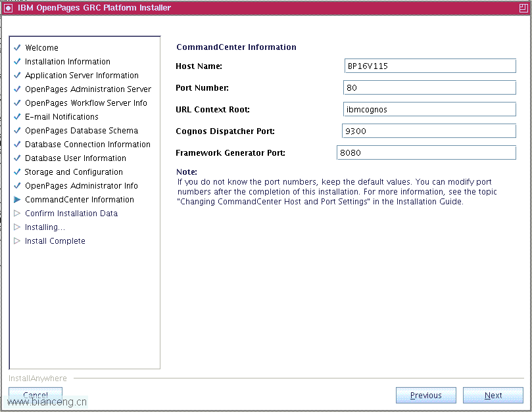Click the hollow arrow beside Install Complete
Screen dimensions: 532x412
(17, 240)
